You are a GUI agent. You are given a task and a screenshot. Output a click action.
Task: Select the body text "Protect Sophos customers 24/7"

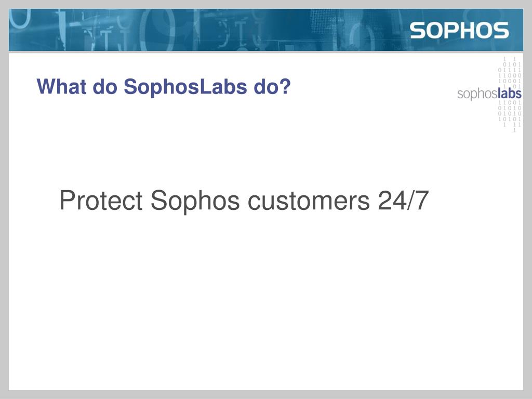244,201
